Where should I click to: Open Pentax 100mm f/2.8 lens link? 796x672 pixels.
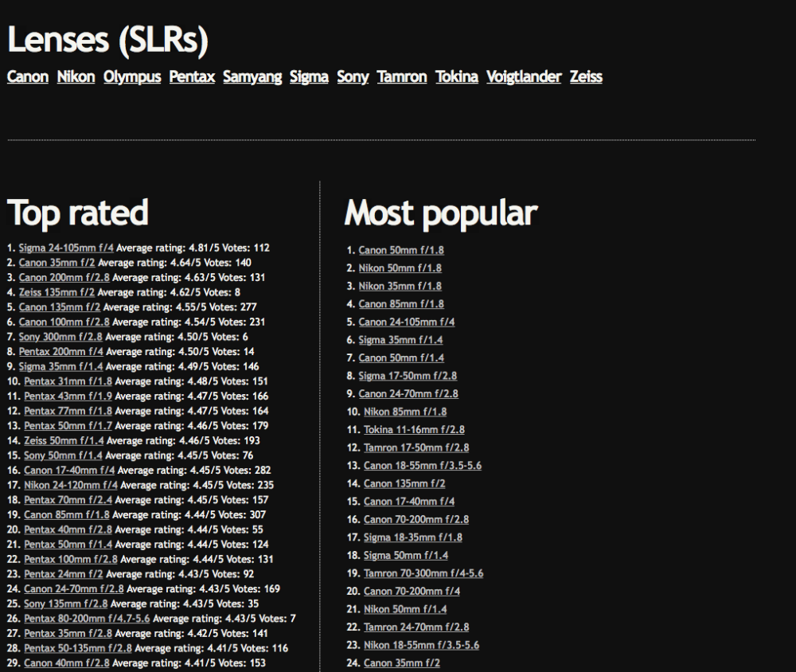pos(71,559)
